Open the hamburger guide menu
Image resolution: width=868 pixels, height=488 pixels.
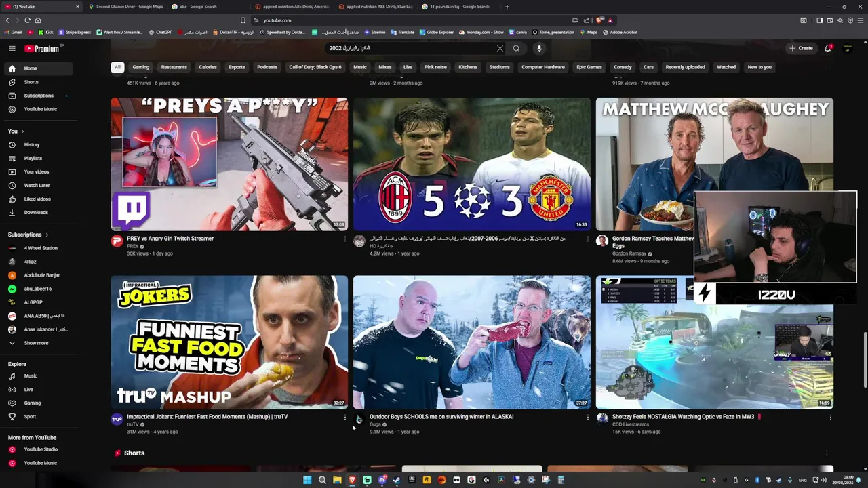coord(12,48)
